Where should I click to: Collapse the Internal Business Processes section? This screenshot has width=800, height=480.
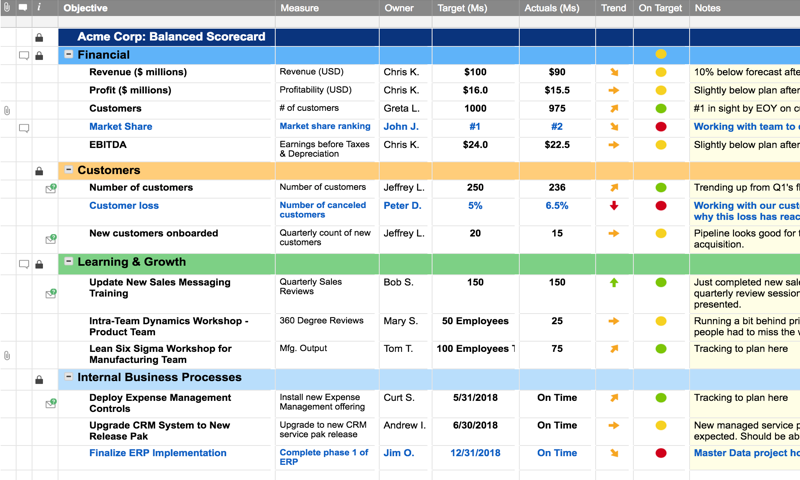[x=68, y=378]
